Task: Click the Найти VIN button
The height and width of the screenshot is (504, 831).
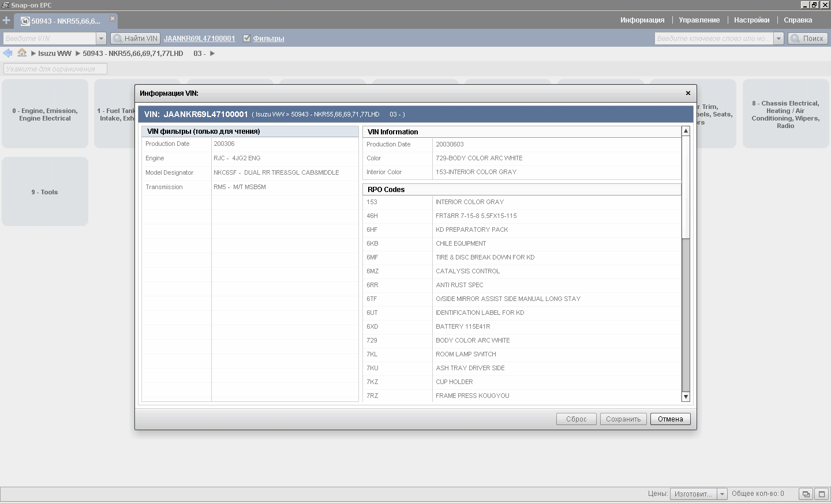Action: tap(135, 39)
